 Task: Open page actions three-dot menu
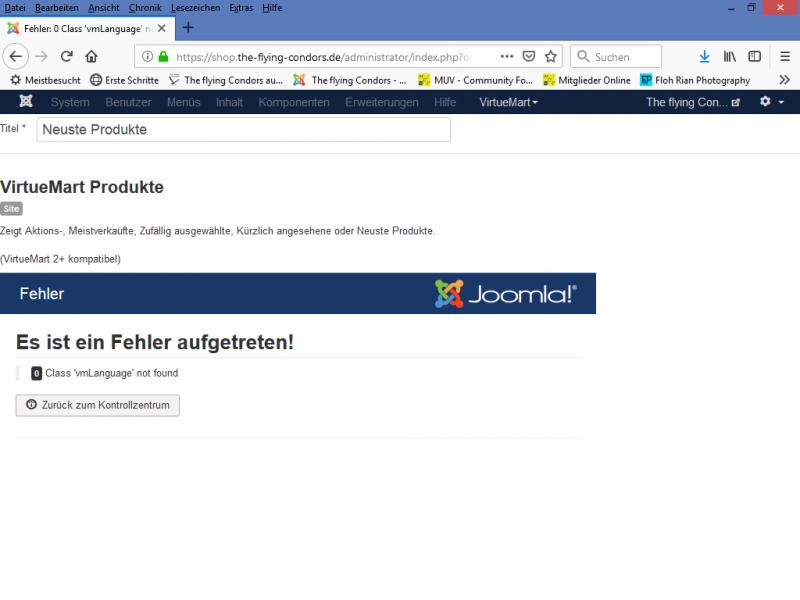(x=507, y=57)
